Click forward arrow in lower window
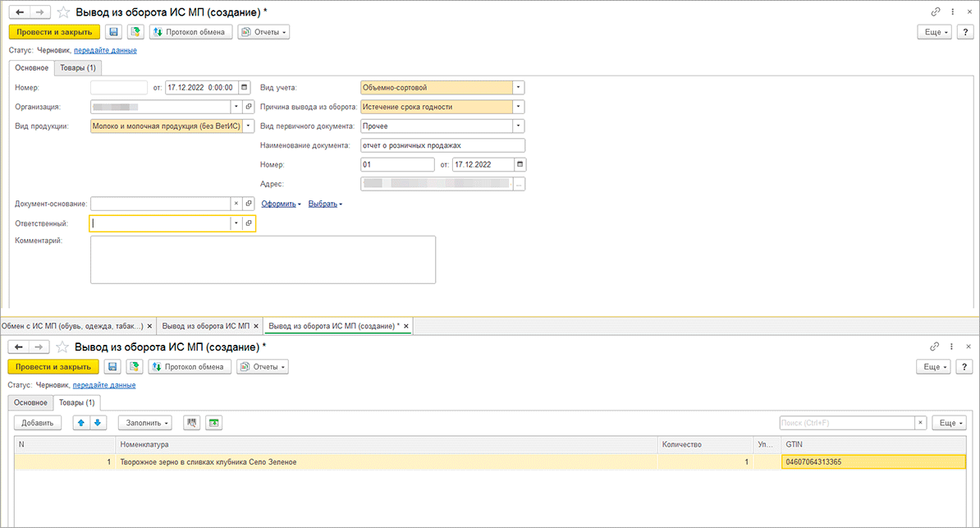The height and width of the screenshot is (528, 980). coord(38,347)
